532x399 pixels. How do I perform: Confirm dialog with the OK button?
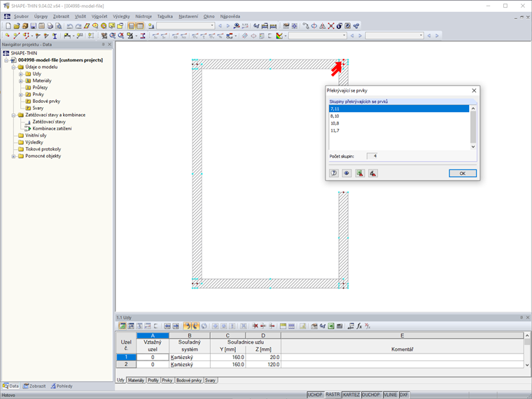click(x=463, y=174)
